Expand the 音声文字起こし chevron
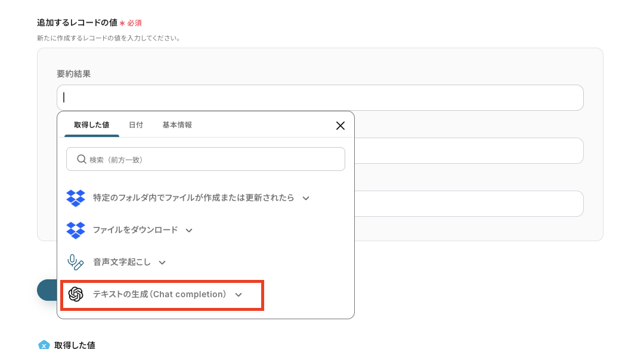644x349 pixels. (x=162, y=263)
